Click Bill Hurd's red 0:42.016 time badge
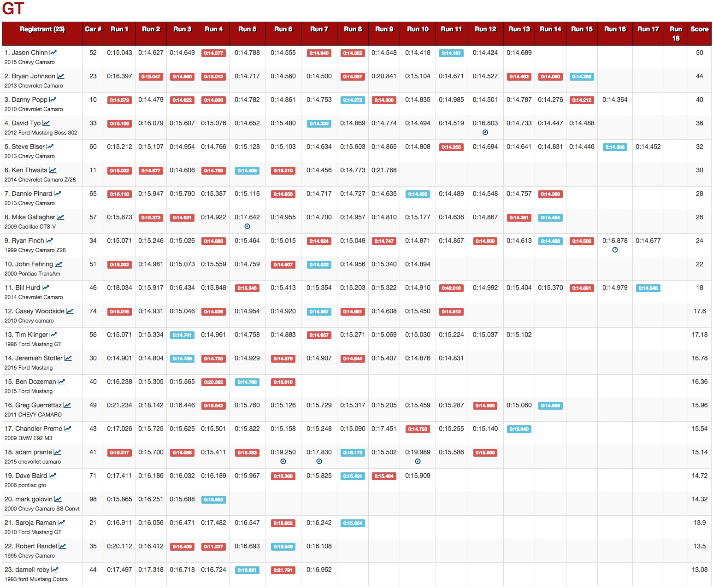 [451, 288]
